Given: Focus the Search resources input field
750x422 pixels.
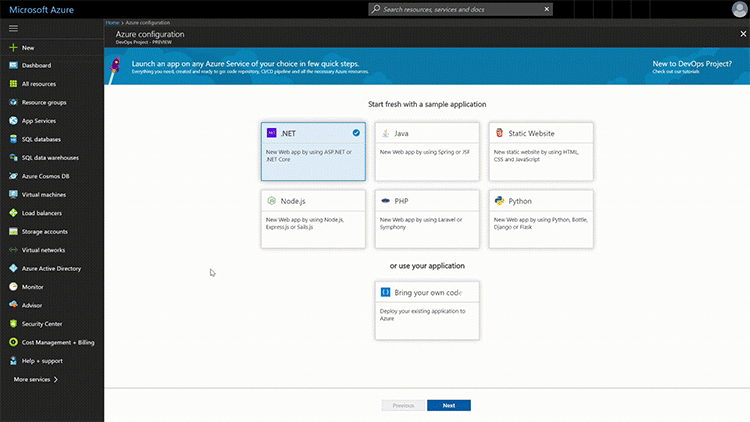Looking at the screenshot, I should pos(461,9).
